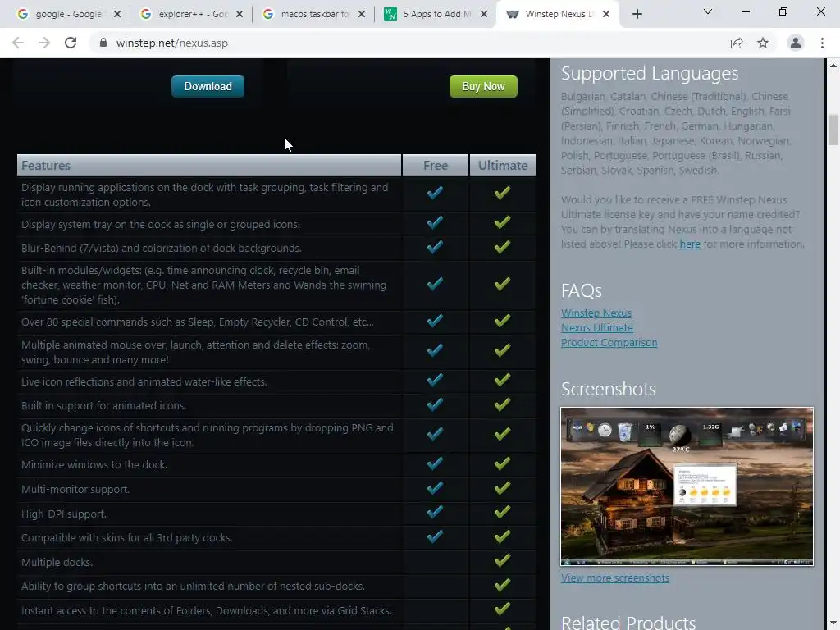Click the page vertical scrollbar thumb
The width and height of the screenshot is (840, 630).
[x=833, y=129]
